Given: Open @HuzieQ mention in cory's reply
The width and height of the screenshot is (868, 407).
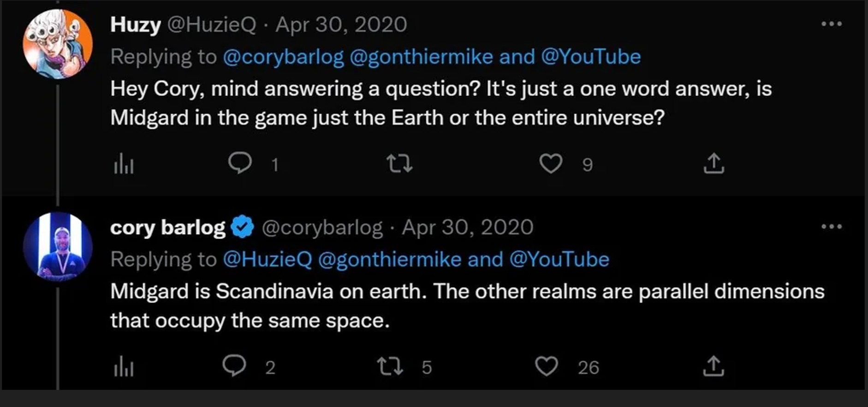Looking at the screenshot, I should pyautogui.click(x=268, y=259).
